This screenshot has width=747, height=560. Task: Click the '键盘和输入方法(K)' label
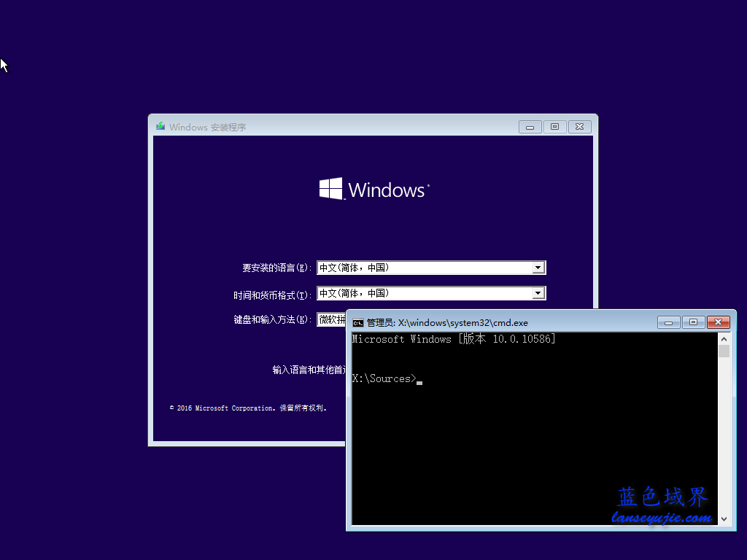(x=273, y=319)
